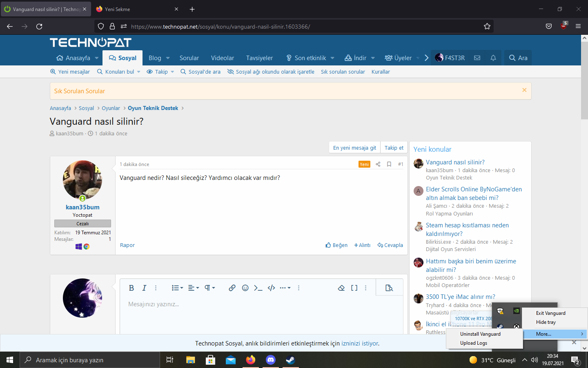This screenshot has width=588, height=368.
Task: Open the Sorular navigation tab
Action: (189, 58)
